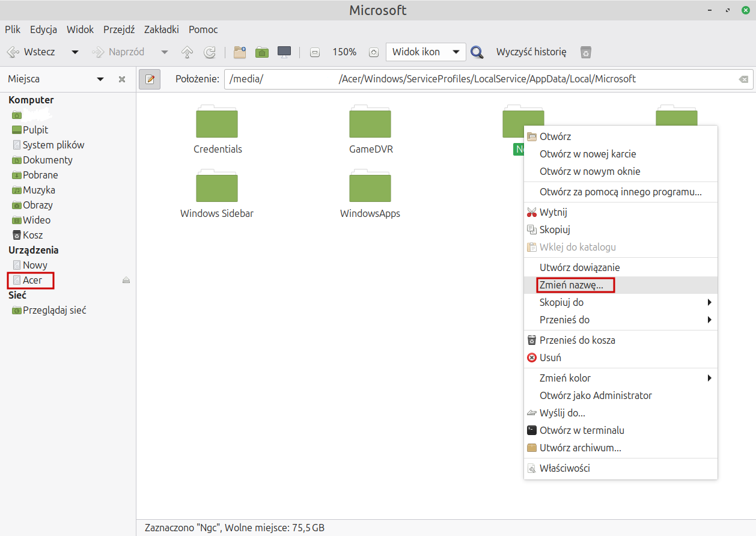Screen dimensions: 756x536
Task: Select the Credentials folder
Action: [218, 129]
